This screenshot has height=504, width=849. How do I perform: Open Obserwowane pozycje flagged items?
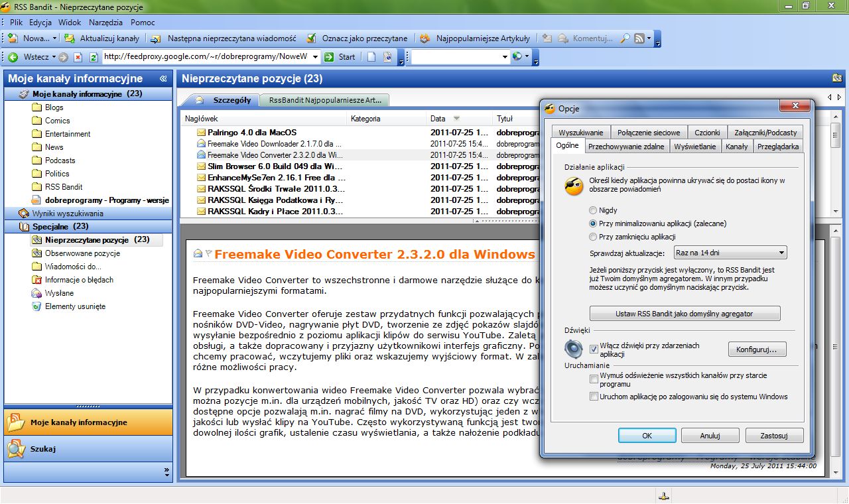click(x=76, y=253)
